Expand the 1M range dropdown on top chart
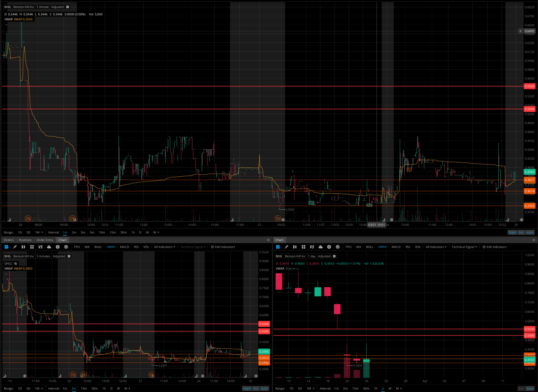This screenshot has height=392, width=538. [x=39, y=232]
